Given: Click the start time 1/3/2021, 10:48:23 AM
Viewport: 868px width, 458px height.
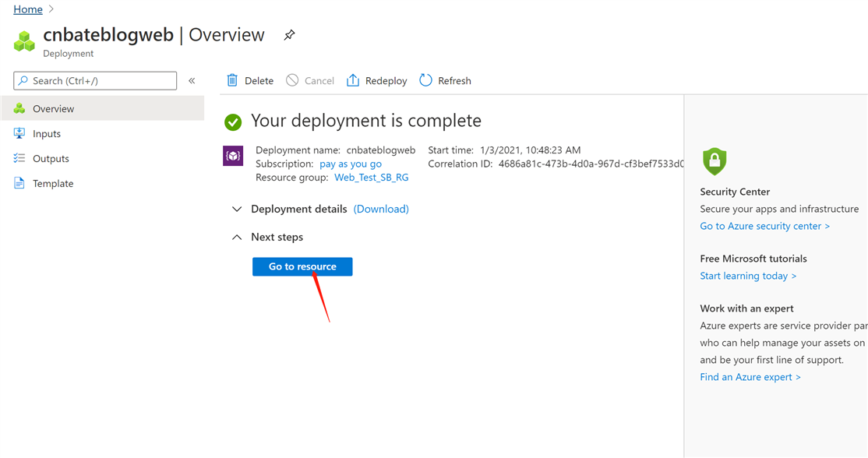Looking at the screenshot, I should tap(531, 150).
